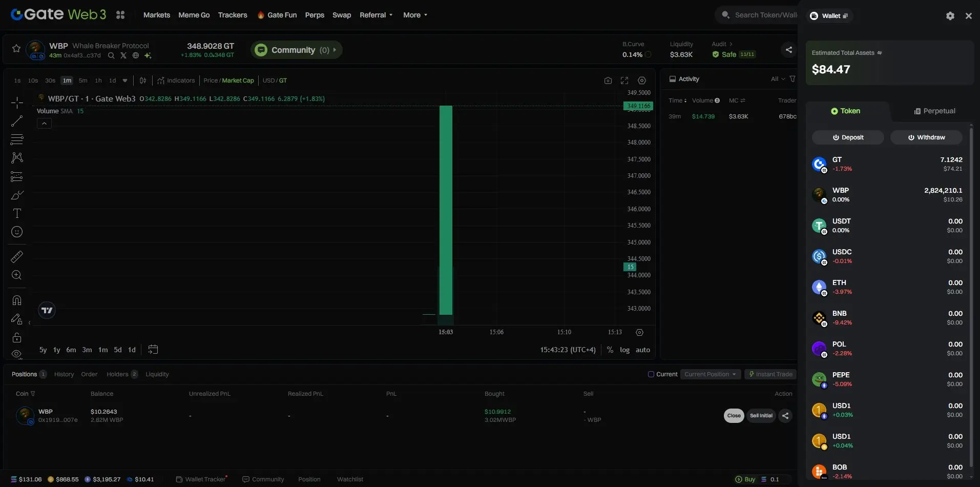Click the Deposit button
Viewport: 980px width, 487px height.
848,137
